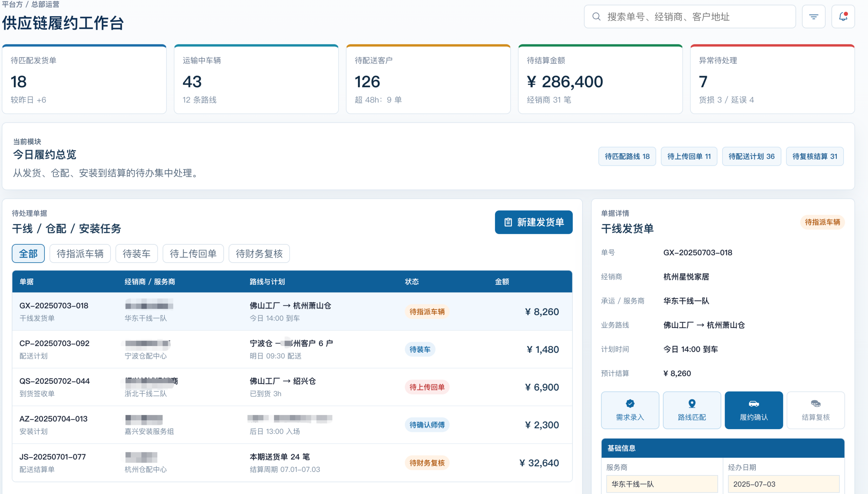868x494 pixels.
Task: Select the 结算复核 step label
Action: pos(815,417)
